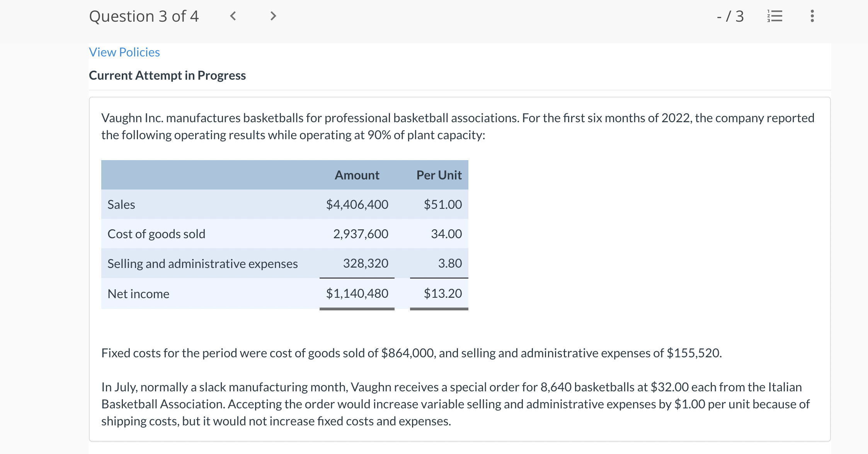Select the net income per-unit value $13.20
The height and width of the screenshot is (454, 868).
point(443,294)
